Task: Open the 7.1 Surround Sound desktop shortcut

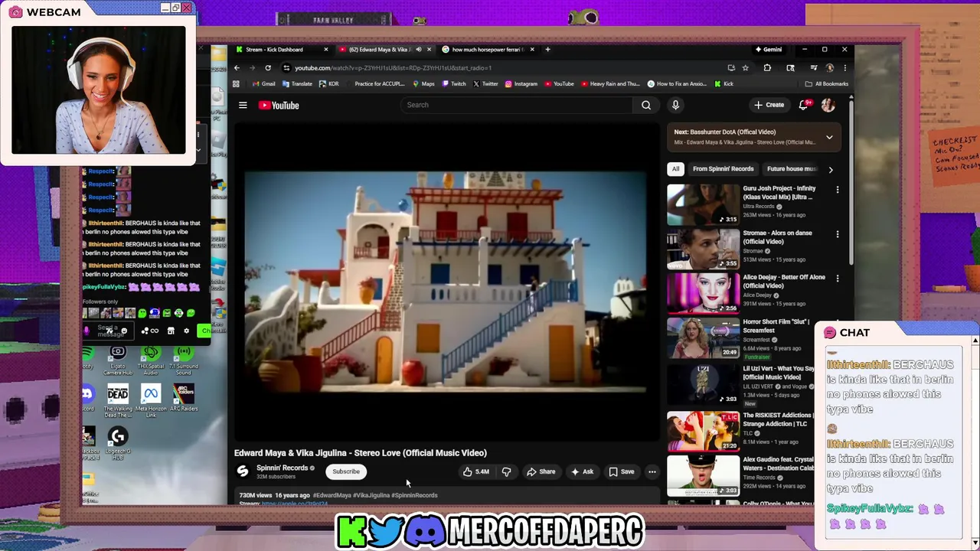Action: (183, 360)
